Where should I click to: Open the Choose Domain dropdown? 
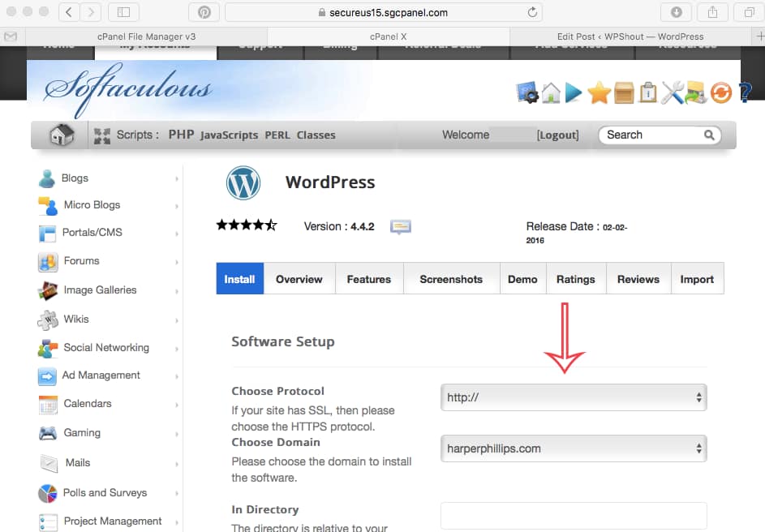573,448
